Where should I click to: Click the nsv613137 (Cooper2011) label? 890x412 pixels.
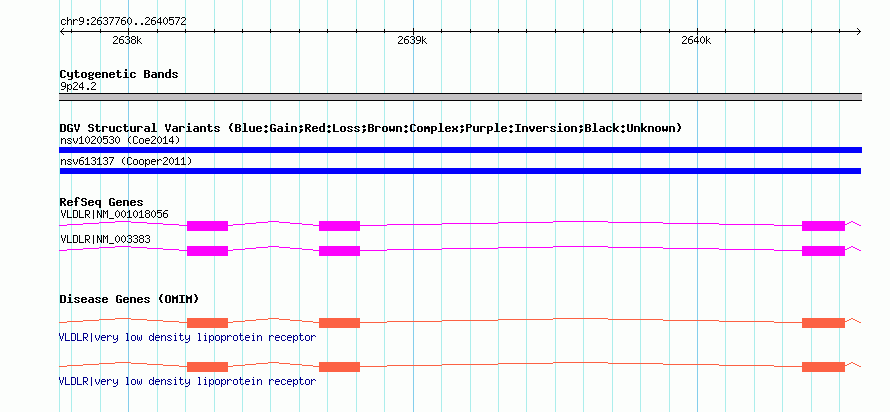pyautogui.click(x=126, y=161)
